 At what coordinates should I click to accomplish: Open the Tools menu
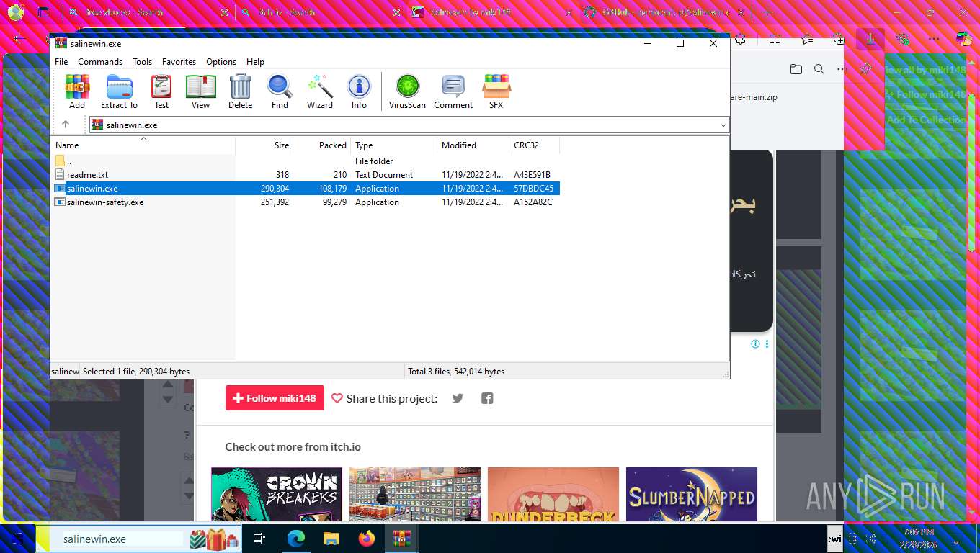pos(142,62)
